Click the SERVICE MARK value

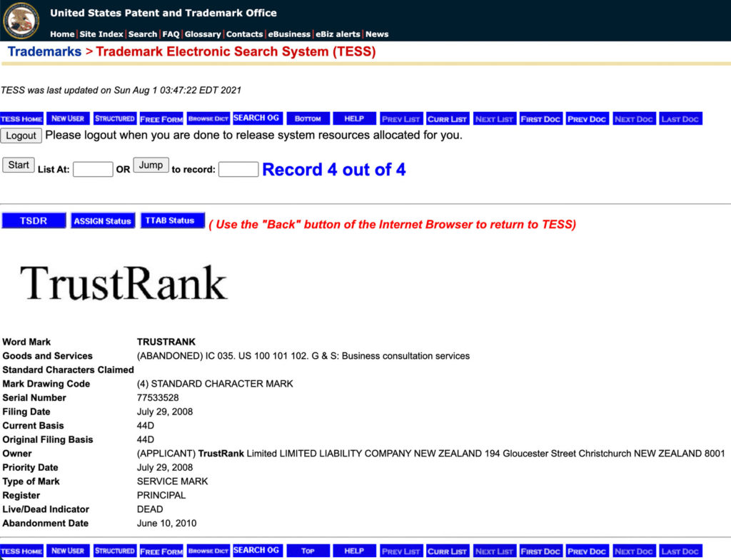[x=172, y=482]
